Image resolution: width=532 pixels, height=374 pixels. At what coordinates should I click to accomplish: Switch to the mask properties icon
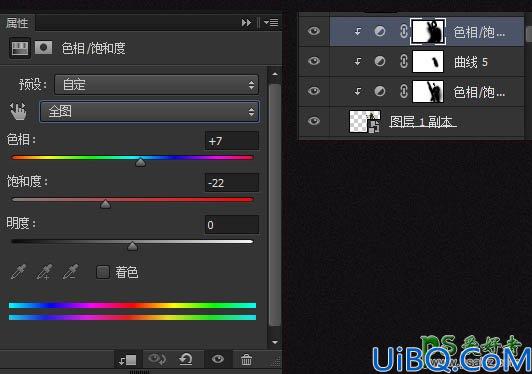[x=43, y=48]
